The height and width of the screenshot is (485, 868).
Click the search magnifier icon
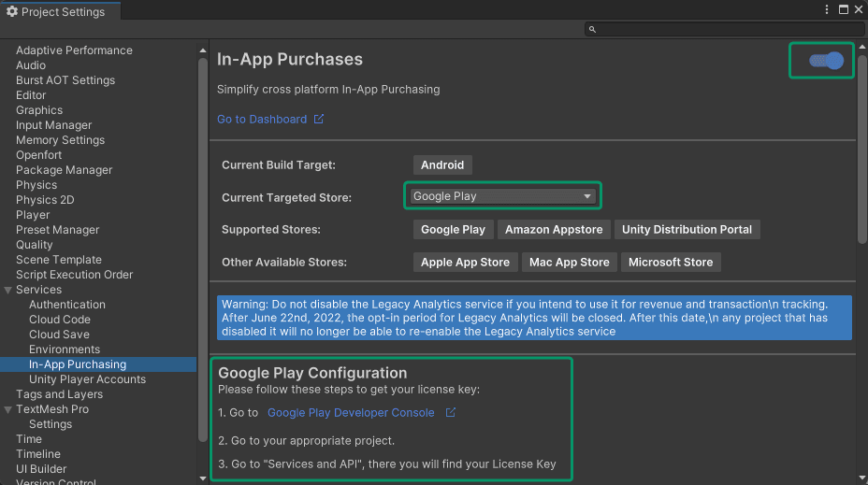tap(592, 29)
